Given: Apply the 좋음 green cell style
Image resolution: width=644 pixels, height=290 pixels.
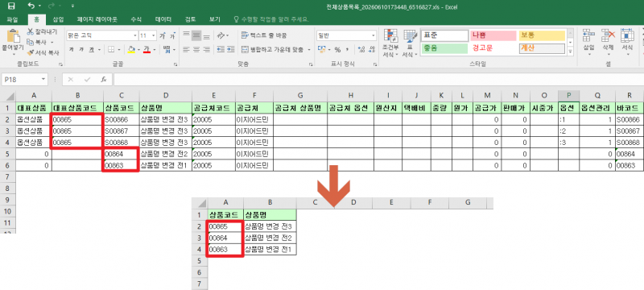Looking at the screenshot, I should [444, 48].
